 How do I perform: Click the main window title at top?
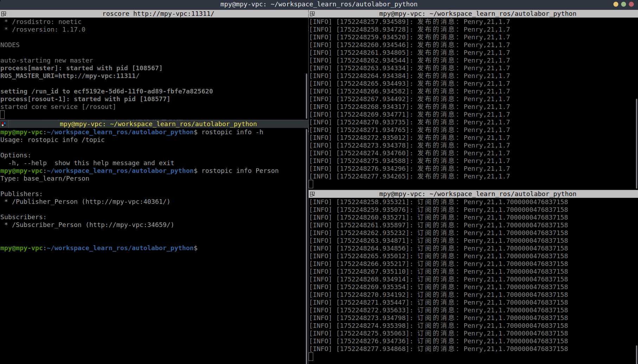318,4
